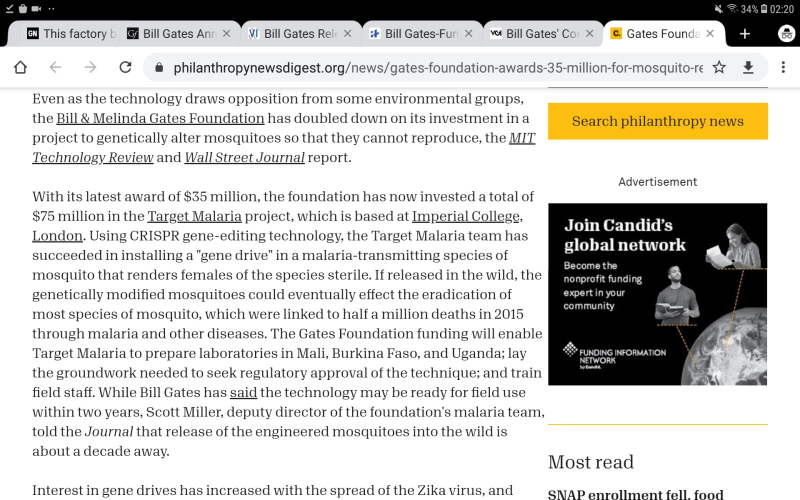This screenshot has height=500, width=800.
Task: Open Chrome's three-dot menu
Action: 783,67
